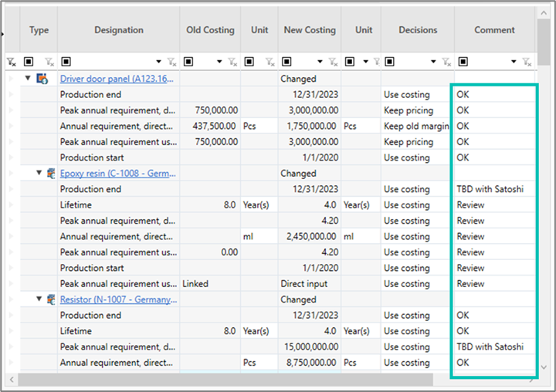The height and width of the screenshot is (392, 556).
Task: Select 'Use costing' decision in the 2,450,000.00 row
Action: 418,236
